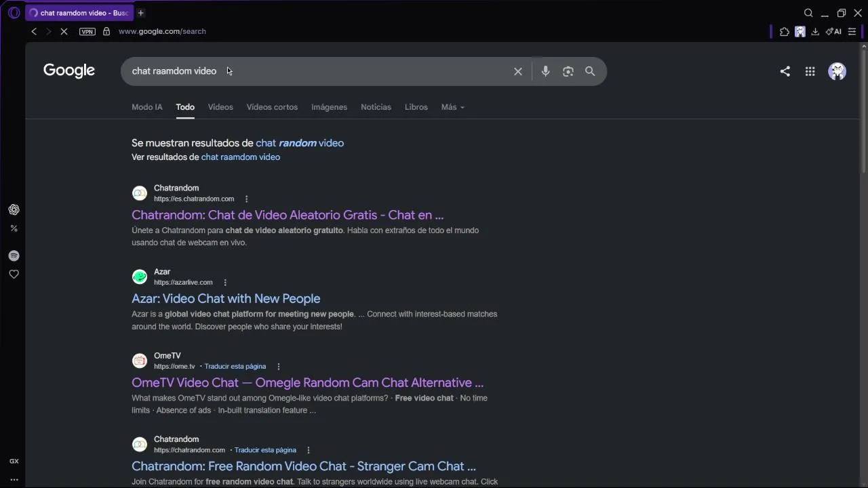This screenshot has height=488, width=868.
Task: Select the 'chat raamdom video' browser tab
Action: click(79, 13)
